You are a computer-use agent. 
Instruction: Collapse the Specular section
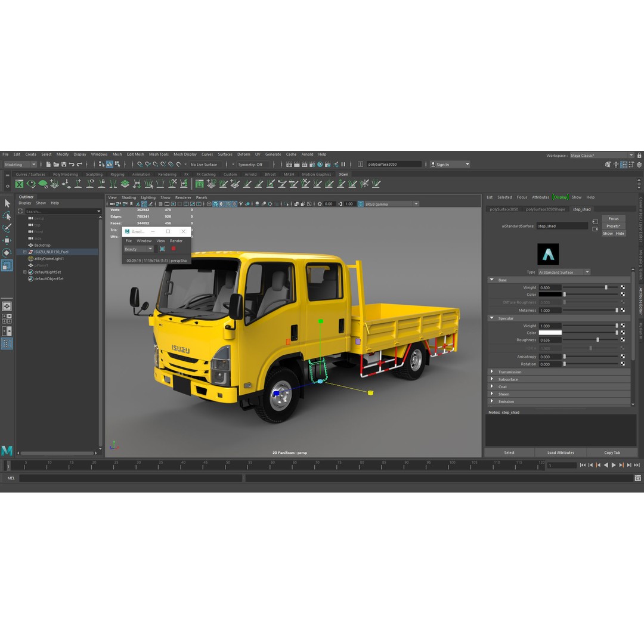coord(491,318)
